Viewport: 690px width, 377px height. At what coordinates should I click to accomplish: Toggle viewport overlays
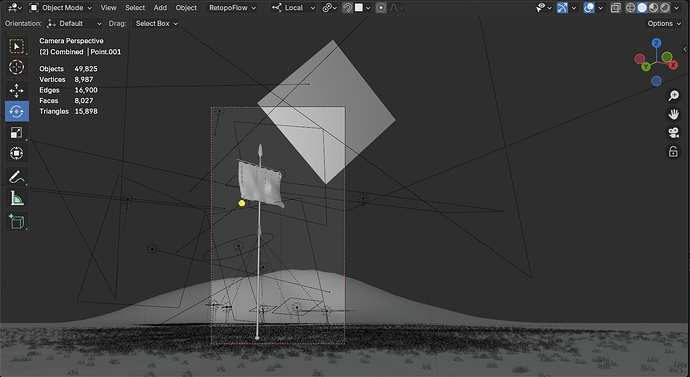point(589,7)
